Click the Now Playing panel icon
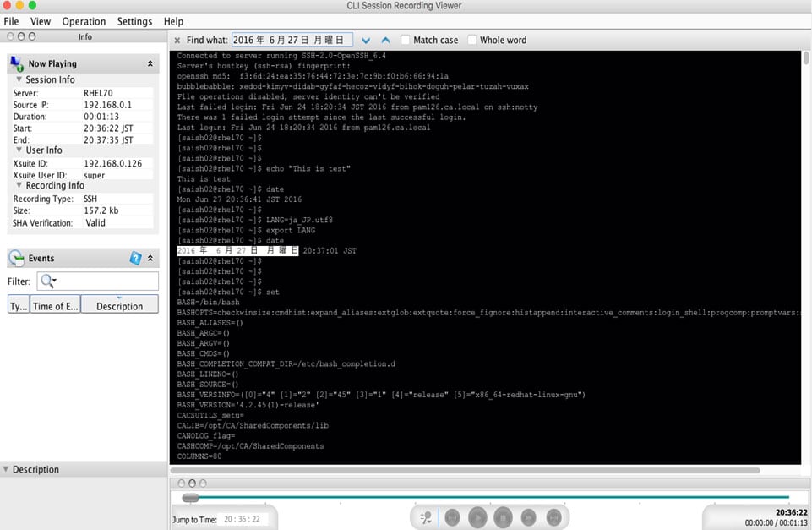 click(14, 63)
